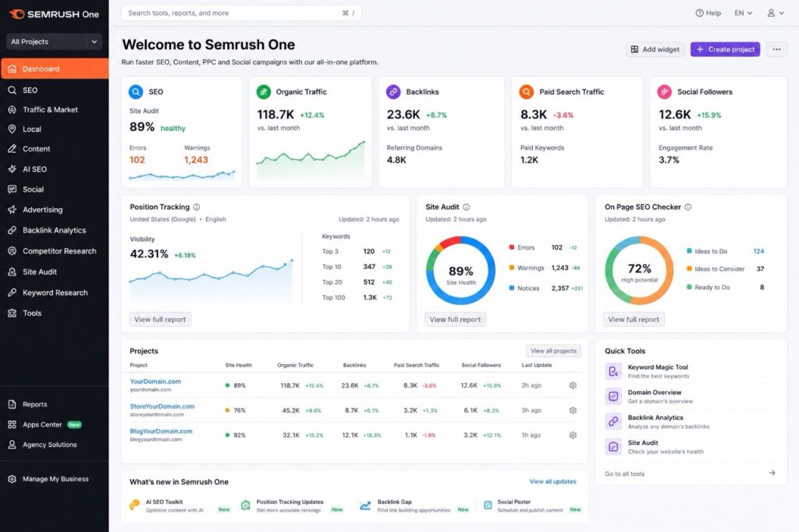799x532 pixels.
Task: Click View all projects button
Action: tap(553, 350)
